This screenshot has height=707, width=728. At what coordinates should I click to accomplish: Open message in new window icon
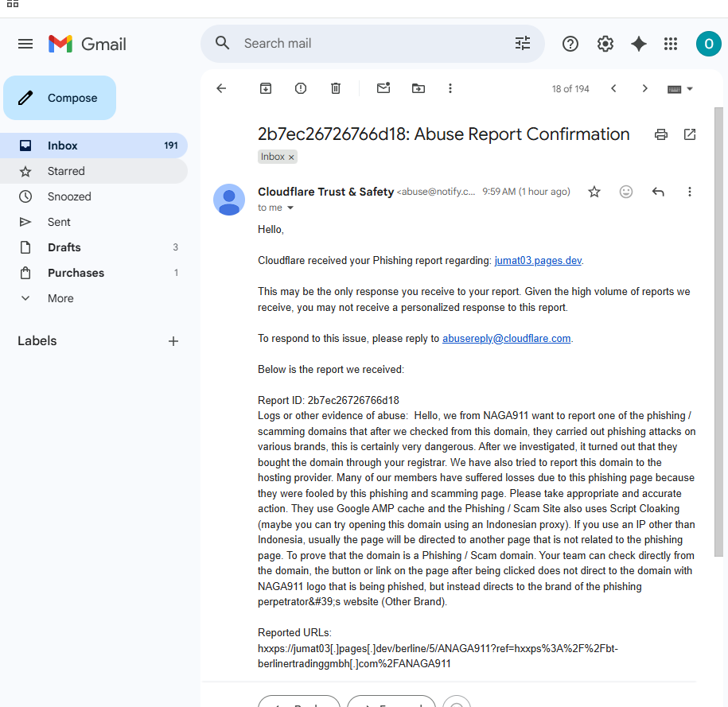click(x=690, y=134)
